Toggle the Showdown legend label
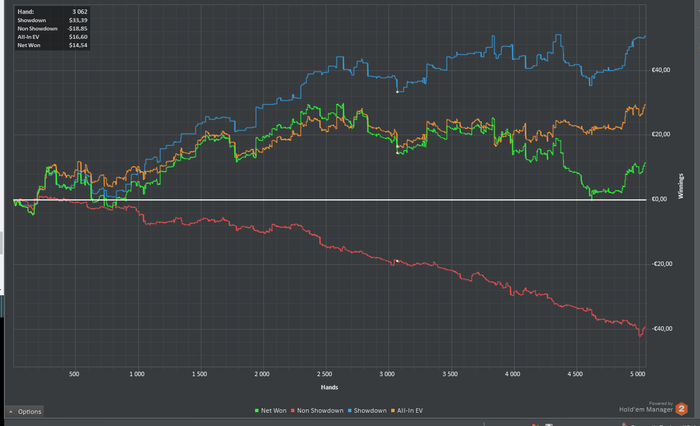This screenshot has height=426, width=700. [x=370, y=410]
